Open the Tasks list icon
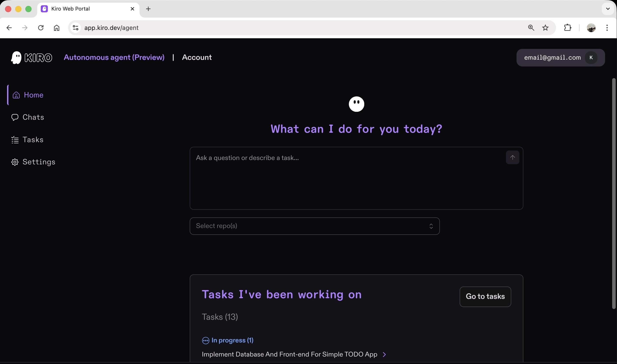617x364 pixels. [x=15, y=139]
